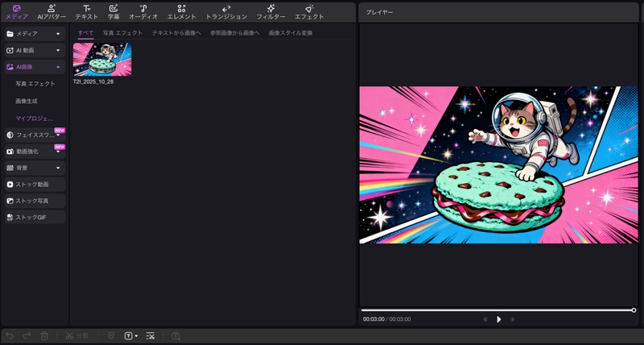
Task: Click the AI画像 icon in sidebar
Action: pos(10,67)
